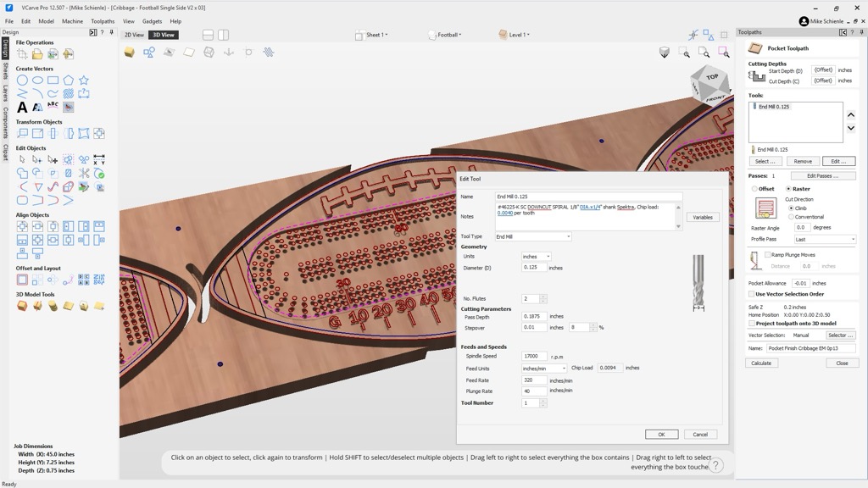The image size is (868, 488).
Task: Choose Conventional cut direction
Action: [792, 217]
